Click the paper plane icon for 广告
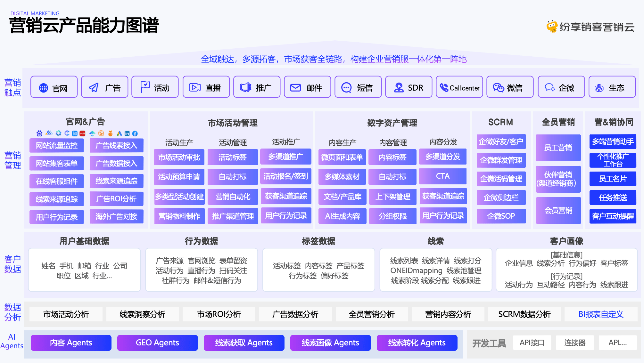644x363 pixels. [x=94, y=87]
